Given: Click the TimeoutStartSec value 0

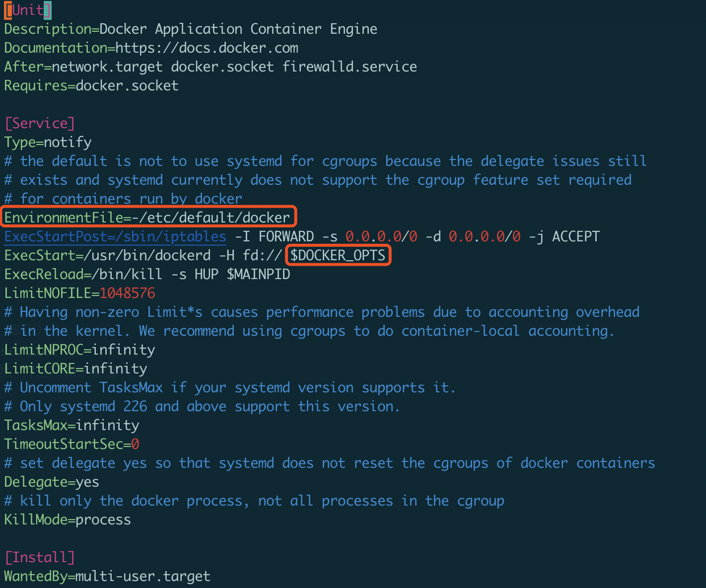Looking at the screenshot, I should 135,444.
